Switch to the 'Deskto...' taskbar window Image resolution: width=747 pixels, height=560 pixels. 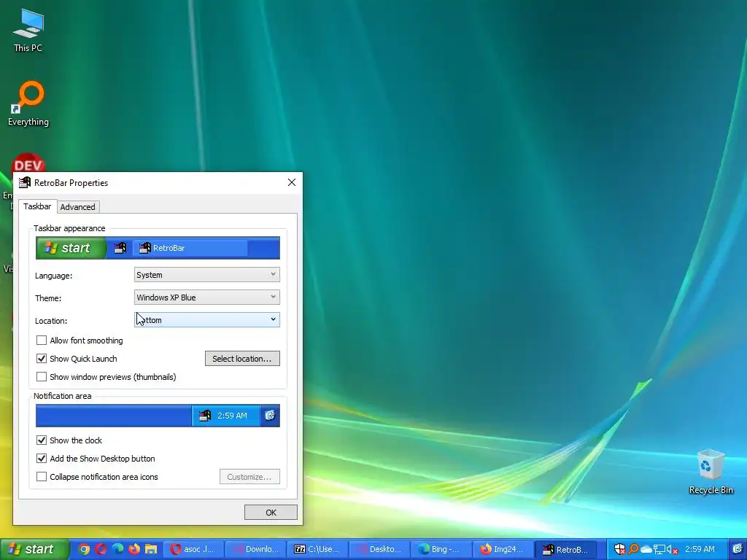pyautogui.click(x=379, y=549)
